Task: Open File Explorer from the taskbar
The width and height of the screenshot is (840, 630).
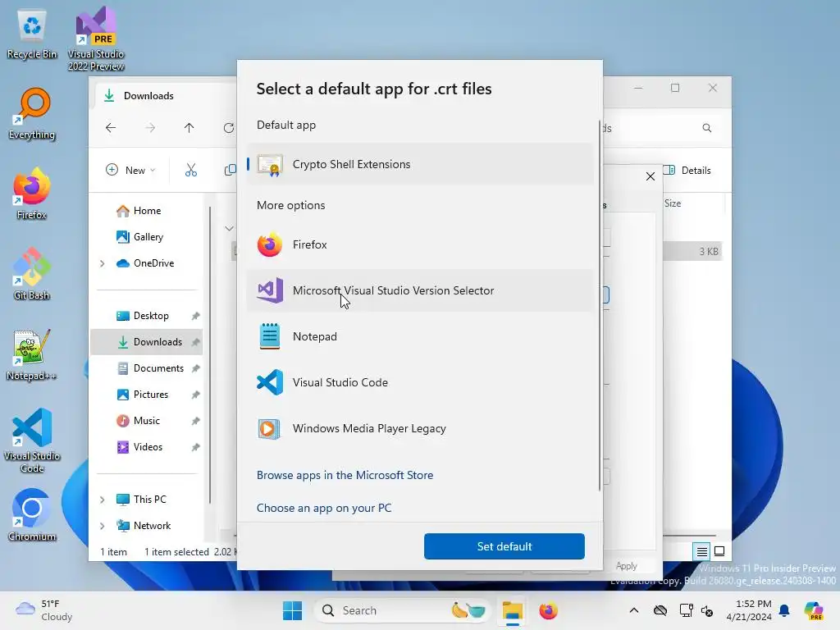Action: pos(512,610)
